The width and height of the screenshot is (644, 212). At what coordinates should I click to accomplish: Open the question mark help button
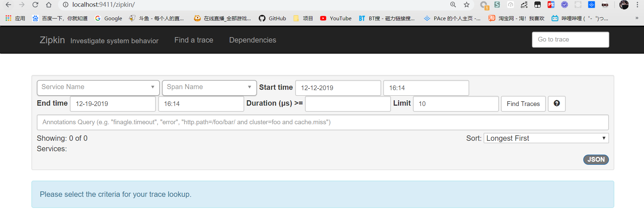(x=557, y=104)
